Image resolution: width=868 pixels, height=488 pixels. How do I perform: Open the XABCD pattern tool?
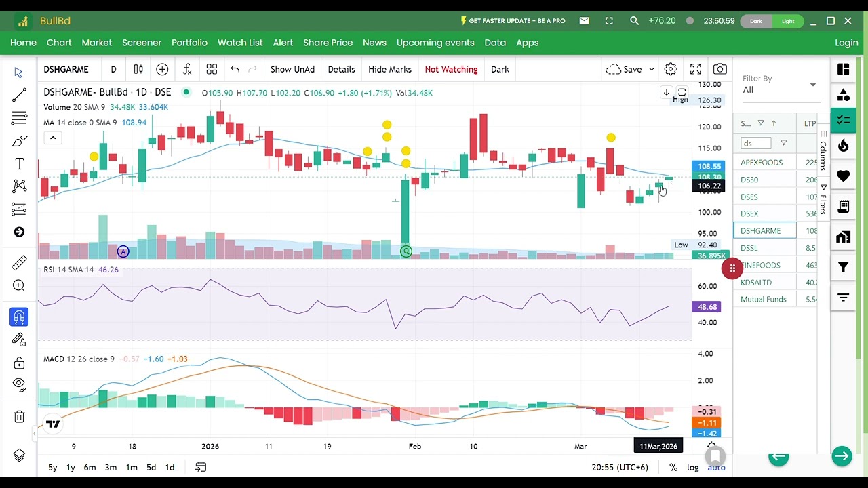19,186
